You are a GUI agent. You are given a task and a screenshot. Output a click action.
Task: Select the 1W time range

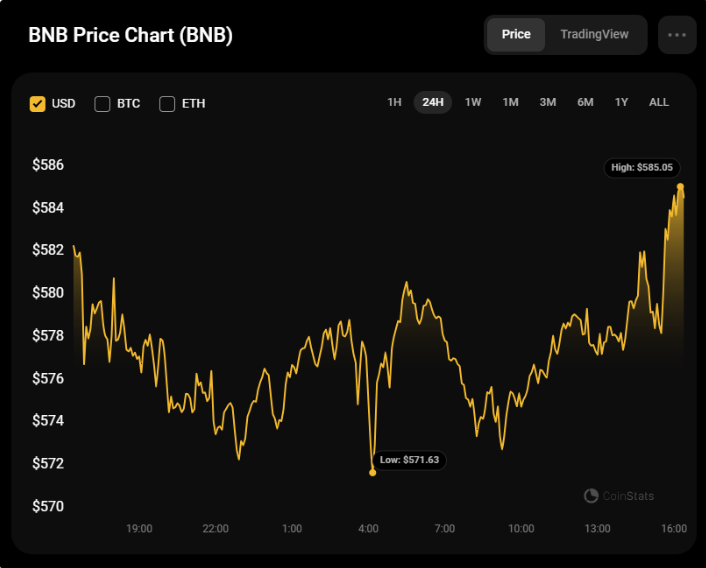point(473,102)
